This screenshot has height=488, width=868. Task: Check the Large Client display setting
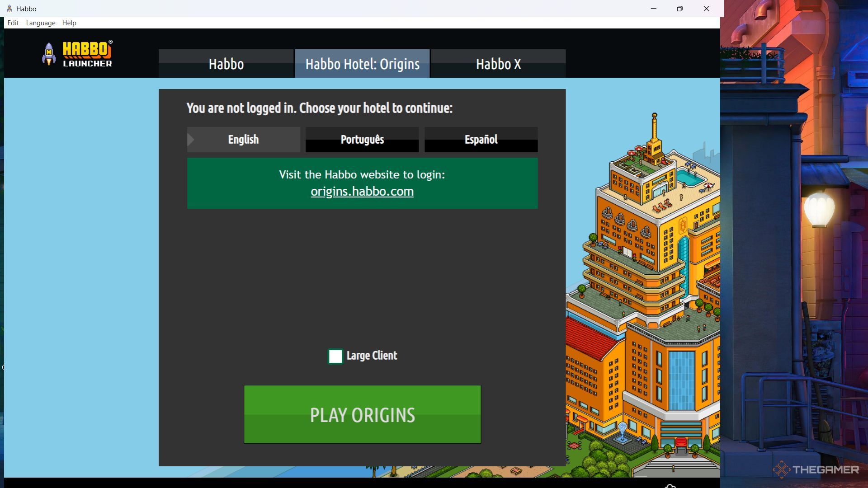(335, 356)
